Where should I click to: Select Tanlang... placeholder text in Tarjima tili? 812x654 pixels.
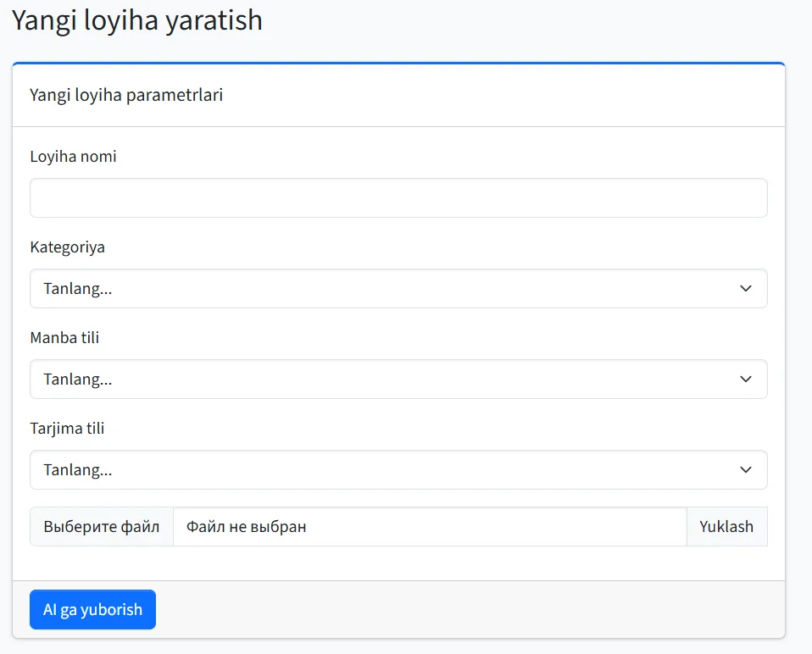click(78, 469)
